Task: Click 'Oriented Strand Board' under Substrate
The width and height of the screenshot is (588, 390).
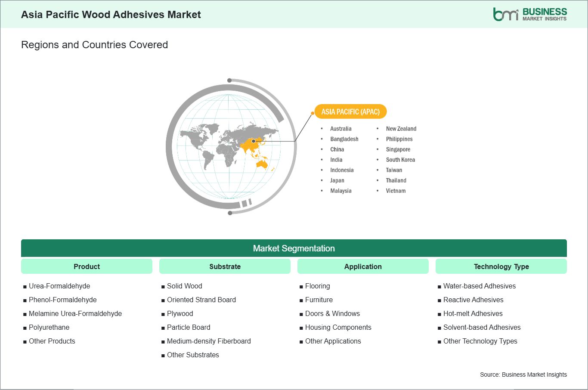Action: pos(201,300)
